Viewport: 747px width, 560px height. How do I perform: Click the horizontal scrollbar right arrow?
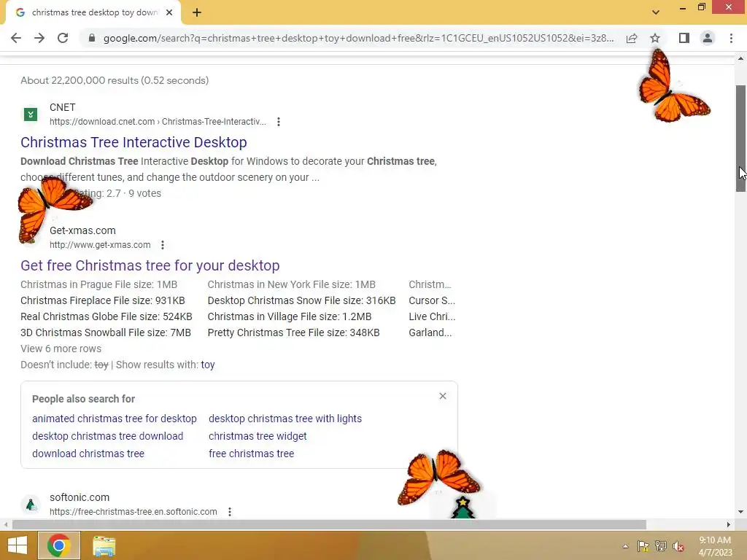[x=729, y=525]
